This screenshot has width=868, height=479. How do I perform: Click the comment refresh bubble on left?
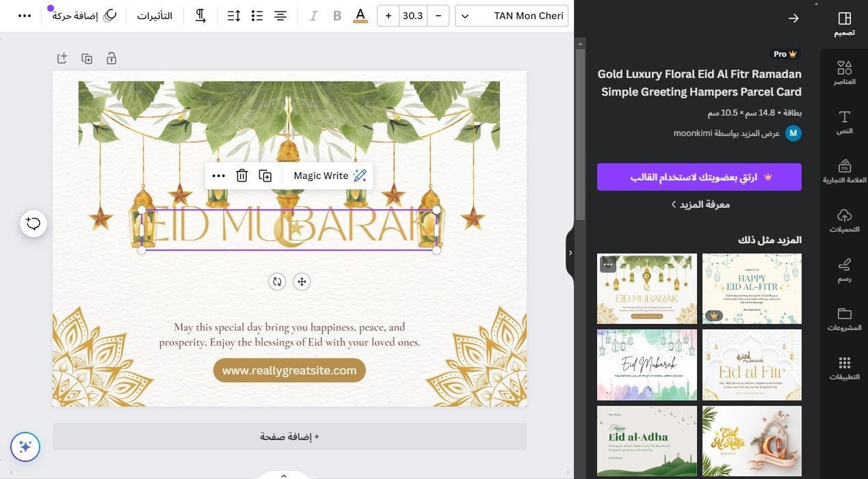click(34, 223)
